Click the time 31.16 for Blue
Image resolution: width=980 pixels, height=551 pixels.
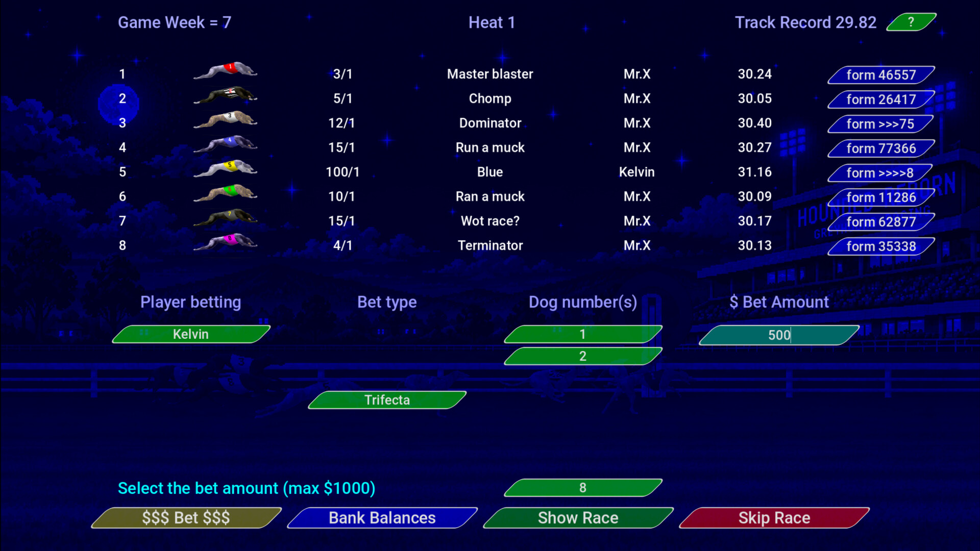tap(754, 172)
